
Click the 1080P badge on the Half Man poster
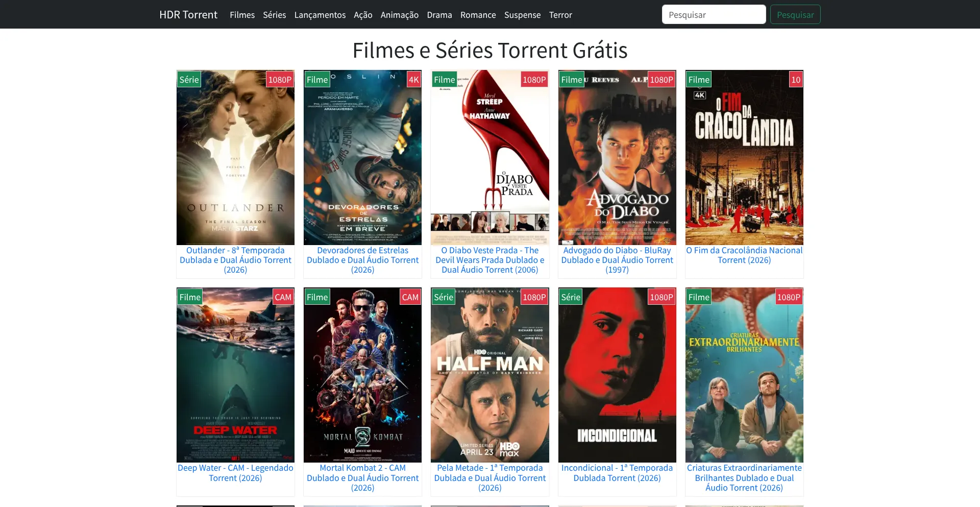click(x=534, y=297)
